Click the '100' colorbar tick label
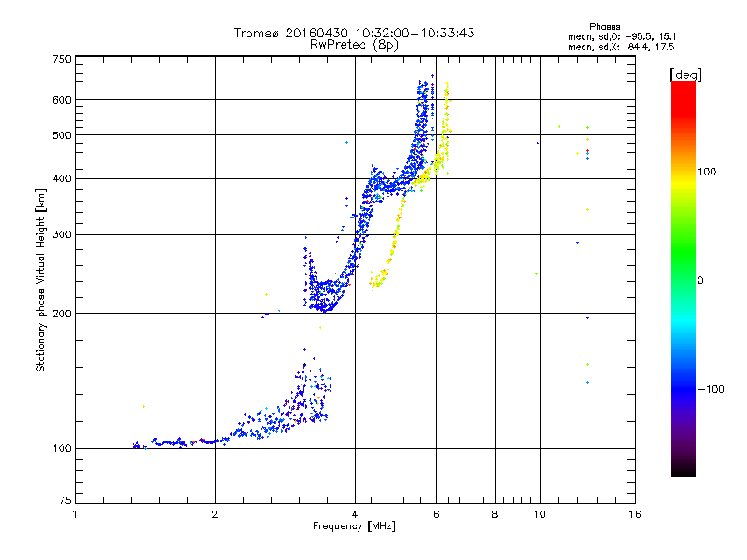747x560 pixels. [707, 172]
